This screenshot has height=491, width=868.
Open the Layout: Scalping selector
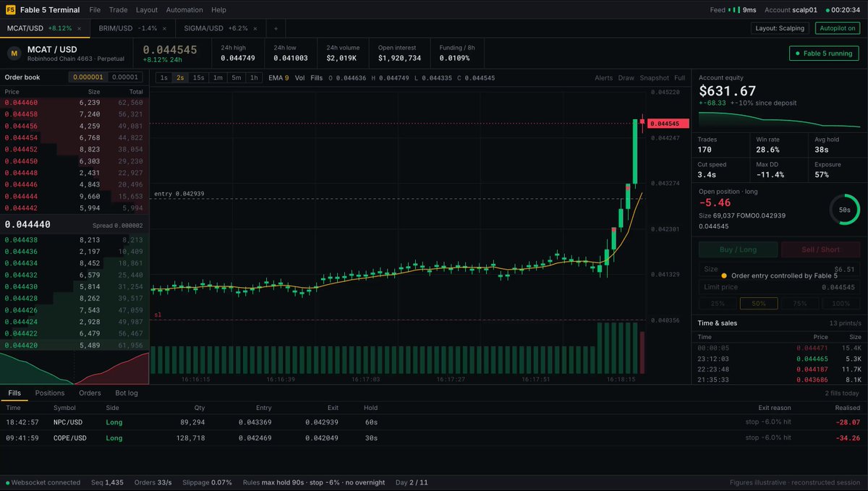click(x=779, y=28)
